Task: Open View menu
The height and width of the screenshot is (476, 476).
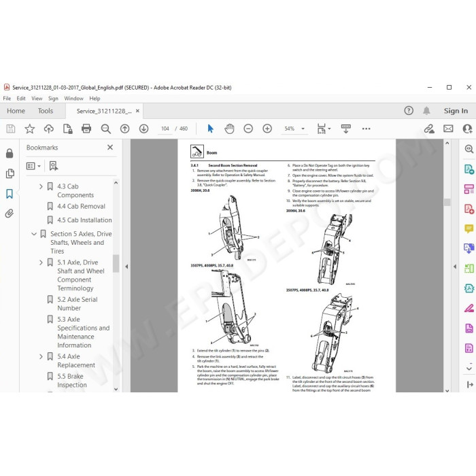Action: (x=37, y=99)
